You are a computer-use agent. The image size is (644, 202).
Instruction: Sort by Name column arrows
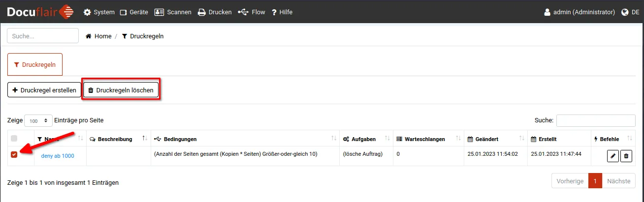(x=81, y=139)
